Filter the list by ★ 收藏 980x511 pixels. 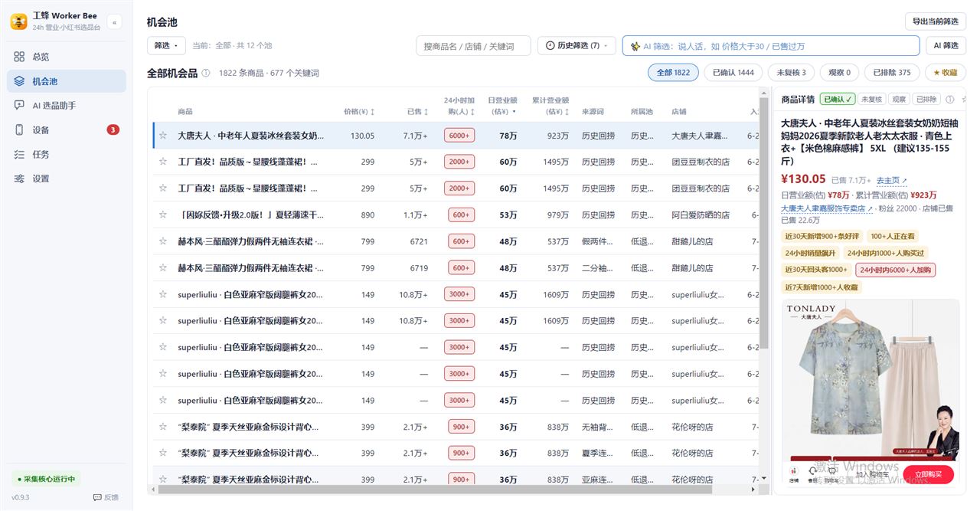(945, 73)
